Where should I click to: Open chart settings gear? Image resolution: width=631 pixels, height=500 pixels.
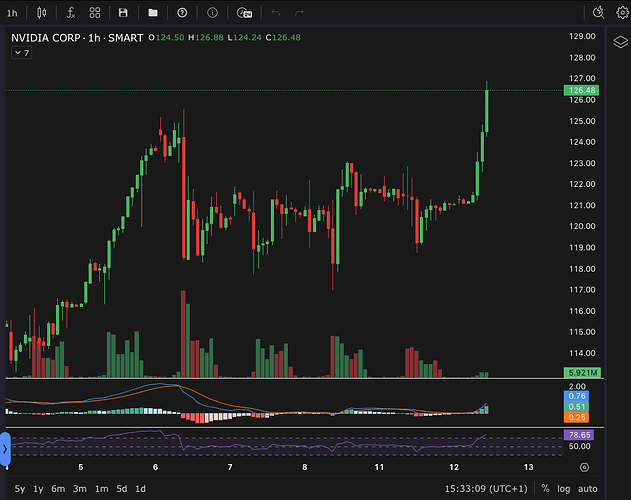[623, 12]
